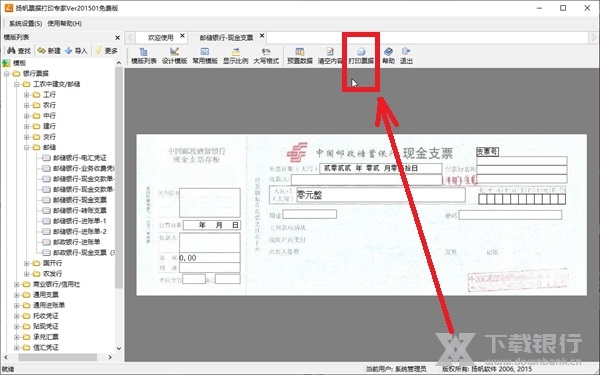The height and width of the screenshot is (375, 600).
Task: Select the 更多 lightning button
Action: tap(106, 51)
